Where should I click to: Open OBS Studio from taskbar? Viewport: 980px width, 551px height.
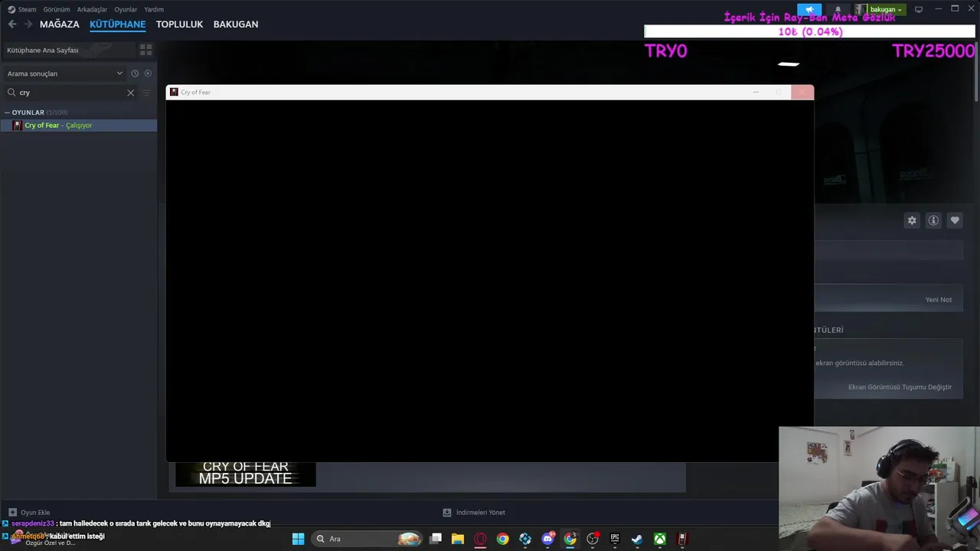click(593, 539)
